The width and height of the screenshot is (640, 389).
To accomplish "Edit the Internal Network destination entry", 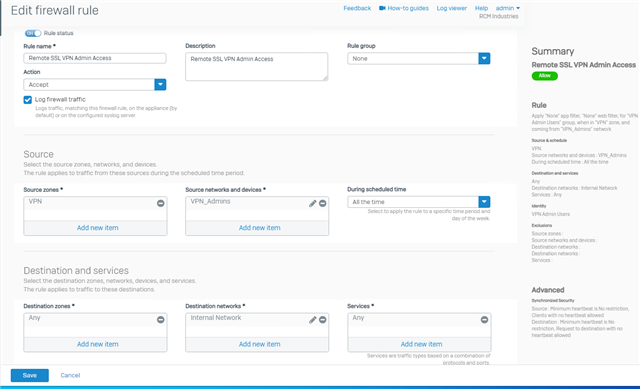I will click(313, 320).
